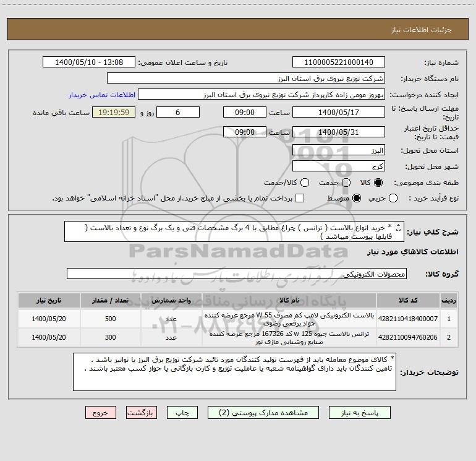Click the پاسخ به نیاز button
476x461 pixels.
click(x=360, y=413)
